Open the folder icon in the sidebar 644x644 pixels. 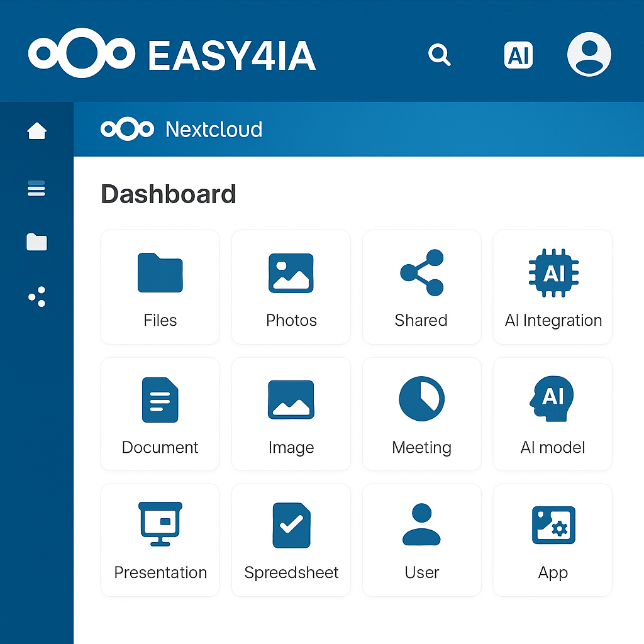(36, 242)
